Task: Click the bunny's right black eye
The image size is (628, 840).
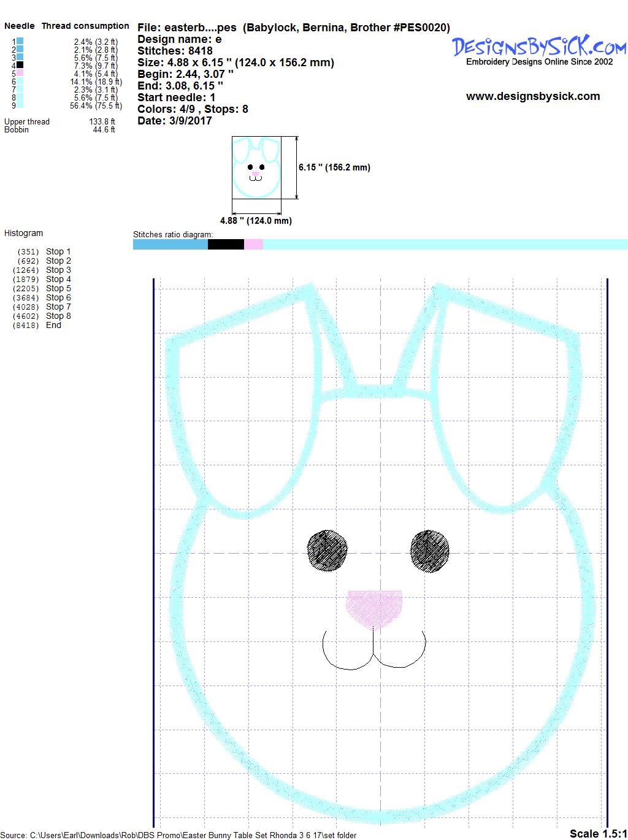Action: 430,550
